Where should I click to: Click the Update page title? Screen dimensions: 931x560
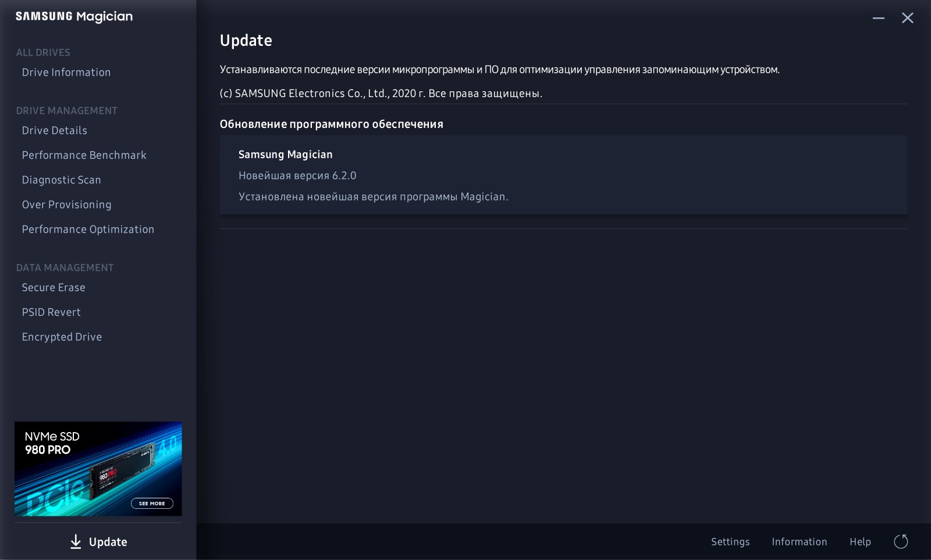[x=246, y=41]
